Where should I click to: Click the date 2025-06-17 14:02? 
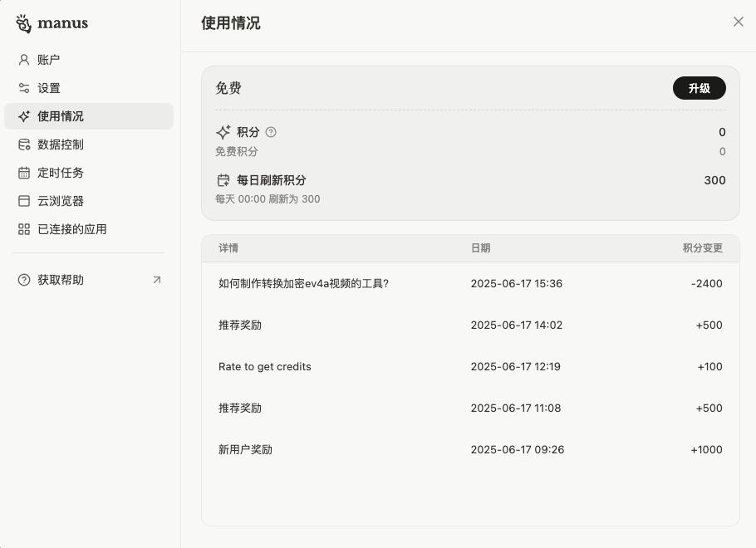[x=517, y=325]
